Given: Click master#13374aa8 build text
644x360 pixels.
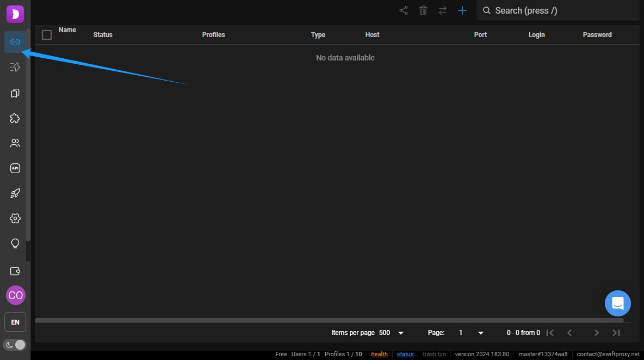Looking at the screenshot, I should [x=542, y=354].
